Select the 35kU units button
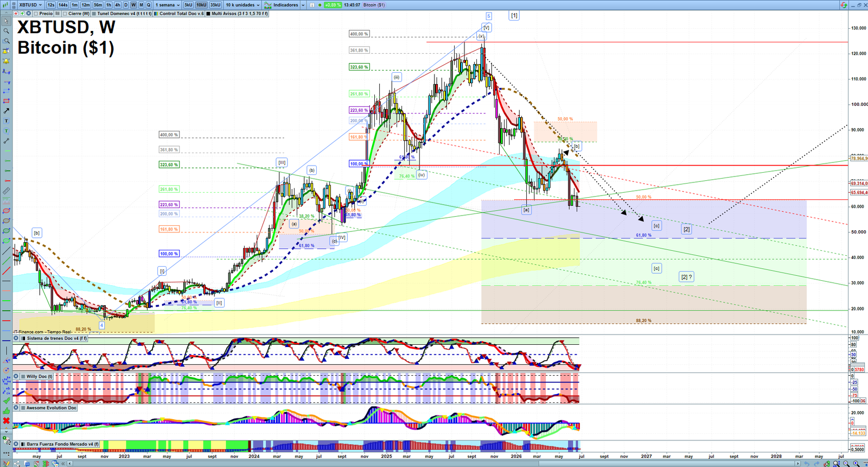This screenshot has height=467, width=868. [x=215, y=5]
